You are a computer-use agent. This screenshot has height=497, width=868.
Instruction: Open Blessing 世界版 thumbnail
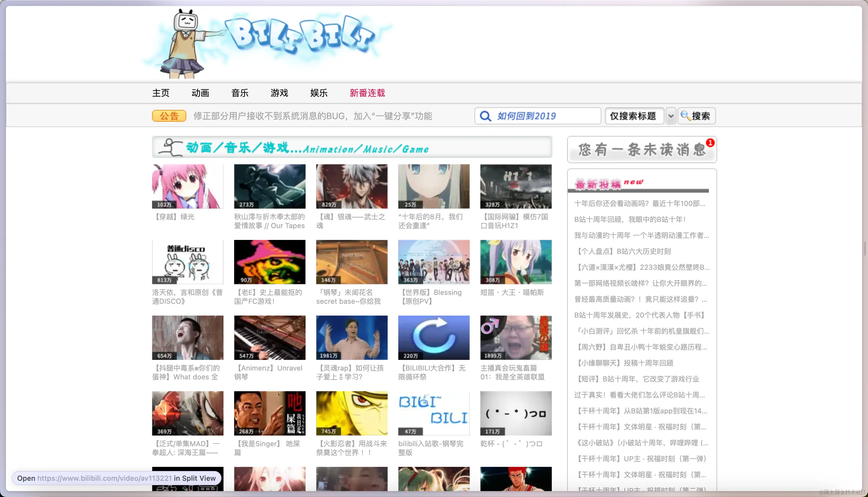pos(434,262)
